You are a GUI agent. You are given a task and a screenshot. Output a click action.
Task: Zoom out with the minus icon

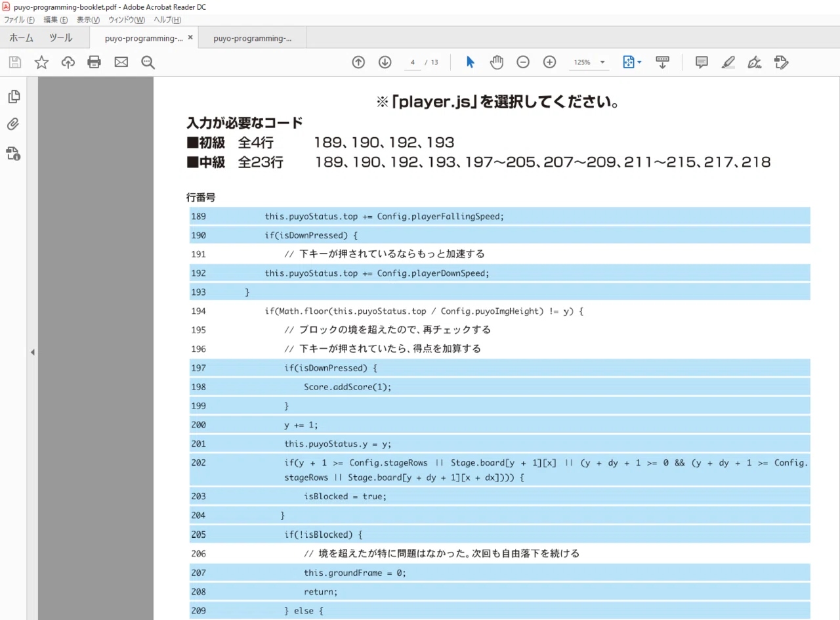point(523,62)
